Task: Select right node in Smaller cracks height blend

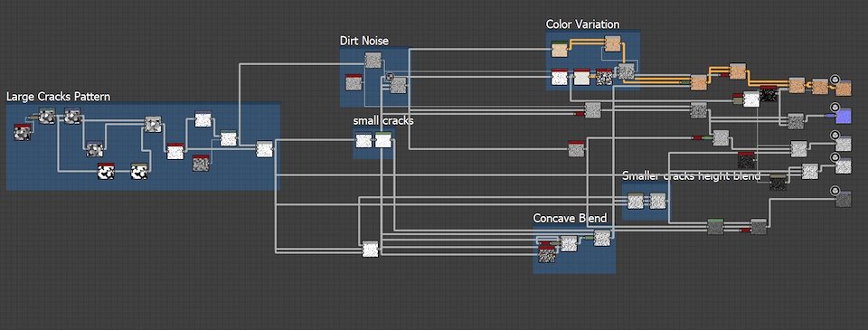Action: [x=656, y=201]
